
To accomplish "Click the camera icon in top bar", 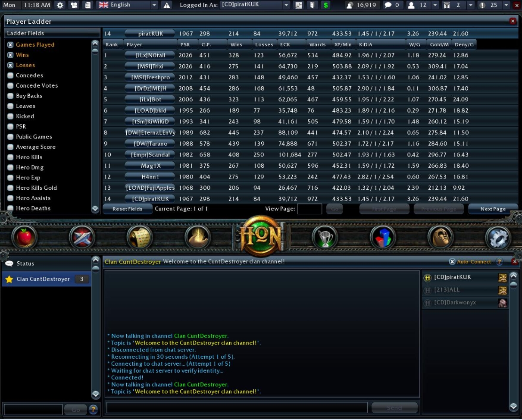I will click(x=73, y=5).
